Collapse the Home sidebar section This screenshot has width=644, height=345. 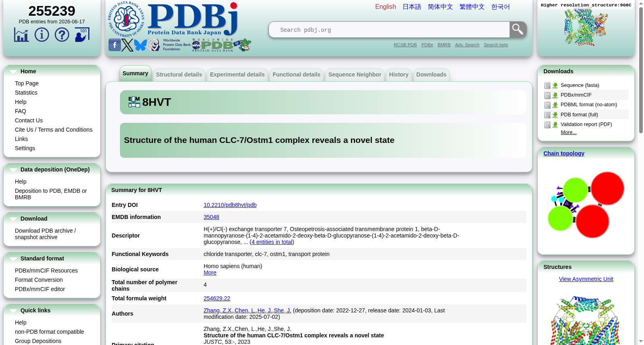click(13, 72)
